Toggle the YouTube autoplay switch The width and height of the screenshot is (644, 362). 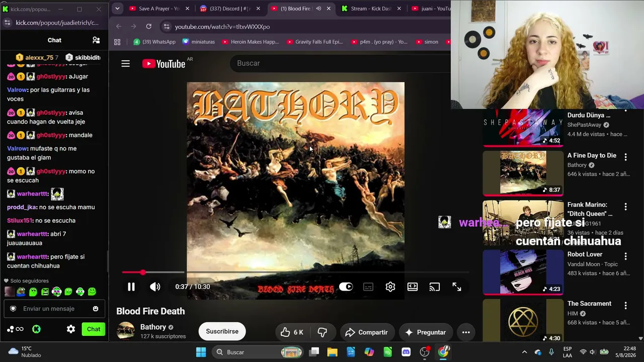coord(346,287)
